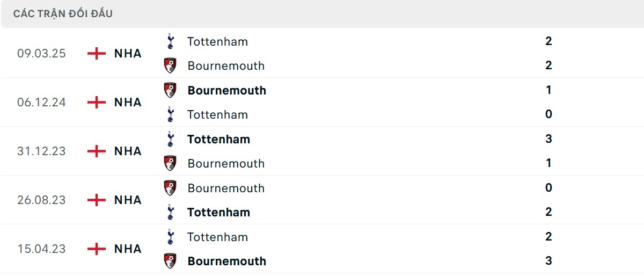Open bold Bournemouth name in 15.04.23 match
The height and width of the screenshot is (276, 644).
pos(226,261)
